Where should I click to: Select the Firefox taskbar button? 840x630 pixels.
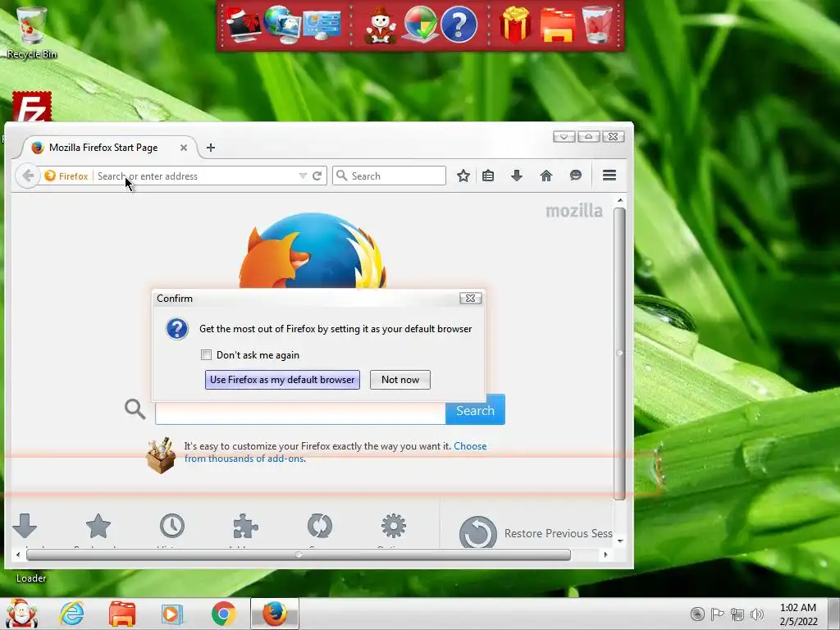click(x=274, y=614)
